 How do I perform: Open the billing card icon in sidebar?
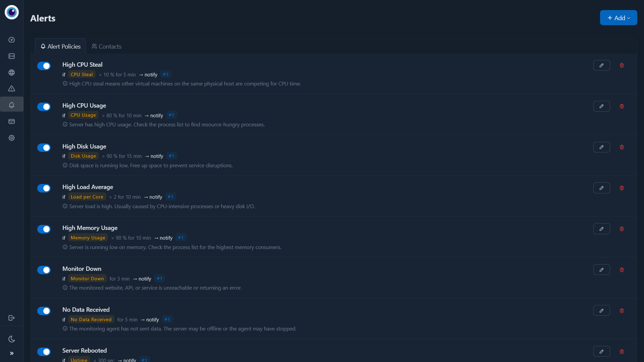(11, 121)
